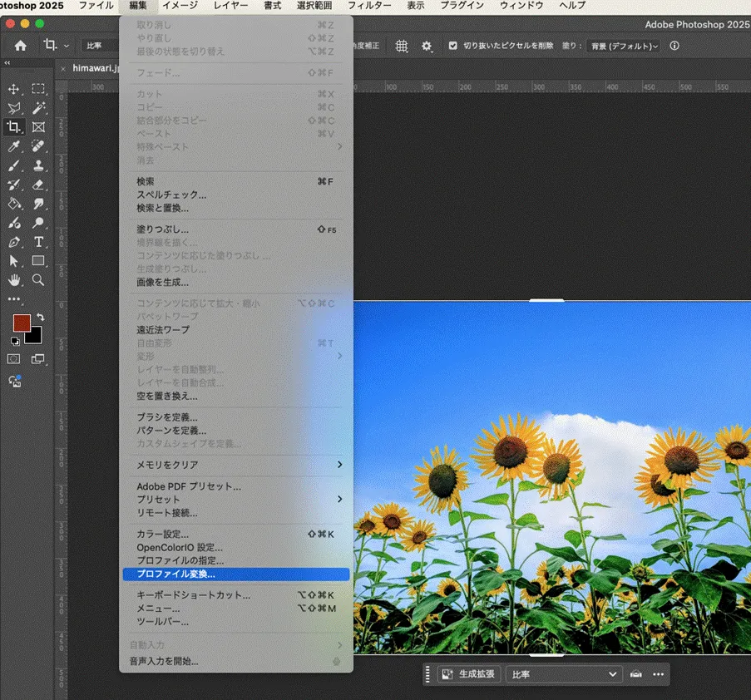The image size is (751, 700).
Task: Open the 比率 dropdown in the contextual bar
Action: click(564, 674)
